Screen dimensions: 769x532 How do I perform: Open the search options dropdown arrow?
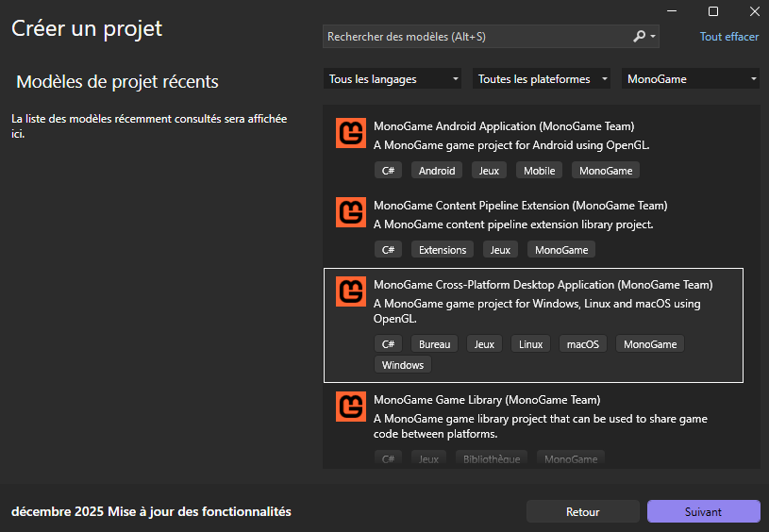coord(653,36)
